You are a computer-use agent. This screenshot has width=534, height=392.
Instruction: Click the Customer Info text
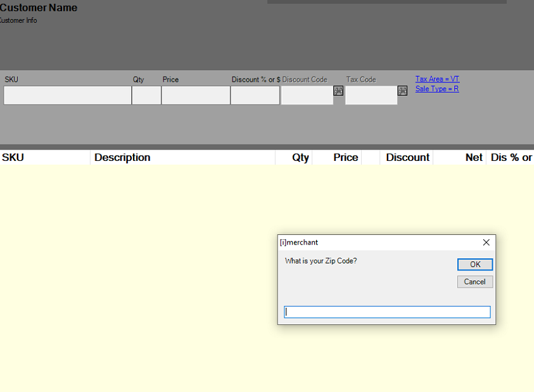click(x=18, y=20)
